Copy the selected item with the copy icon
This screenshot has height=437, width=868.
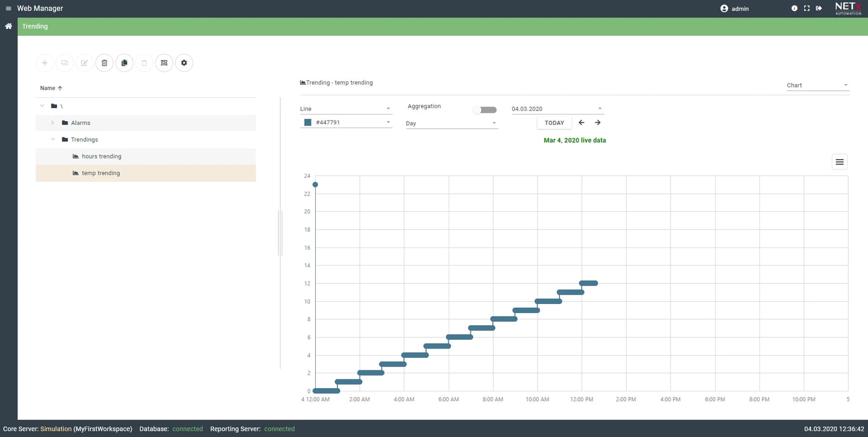coord(124,63)
